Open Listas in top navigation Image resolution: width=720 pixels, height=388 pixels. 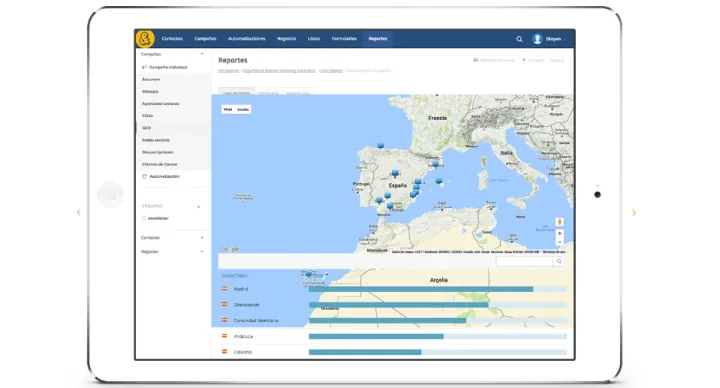click(314, 39)
